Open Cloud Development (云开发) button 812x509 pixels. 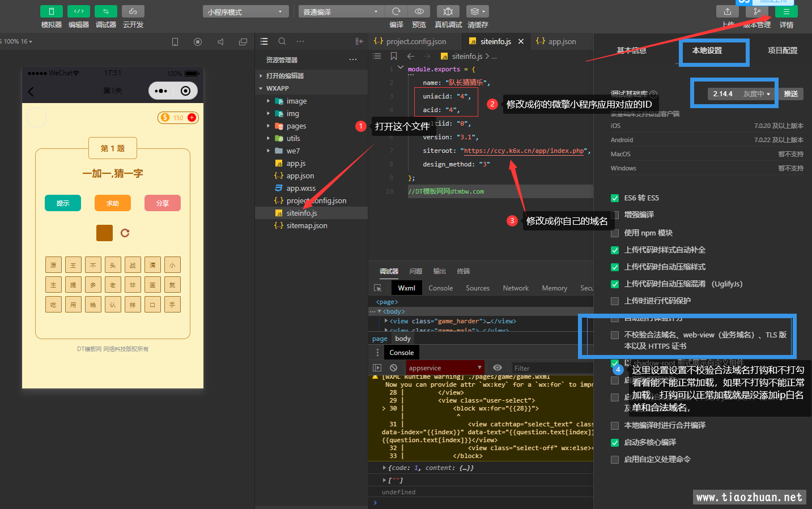133,11
